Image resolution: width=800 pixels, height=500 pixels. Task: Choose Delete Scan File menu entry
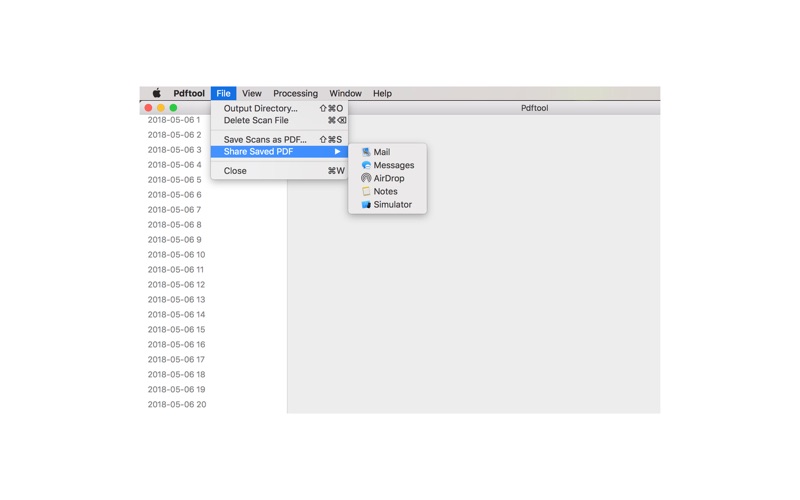(x=280, y=120)
